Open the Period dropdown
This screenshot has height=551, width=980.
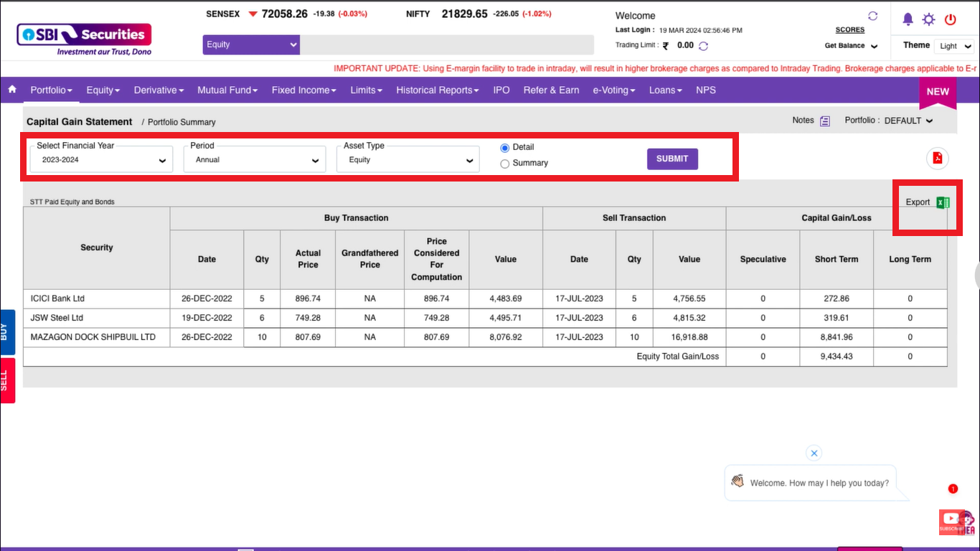255,159
